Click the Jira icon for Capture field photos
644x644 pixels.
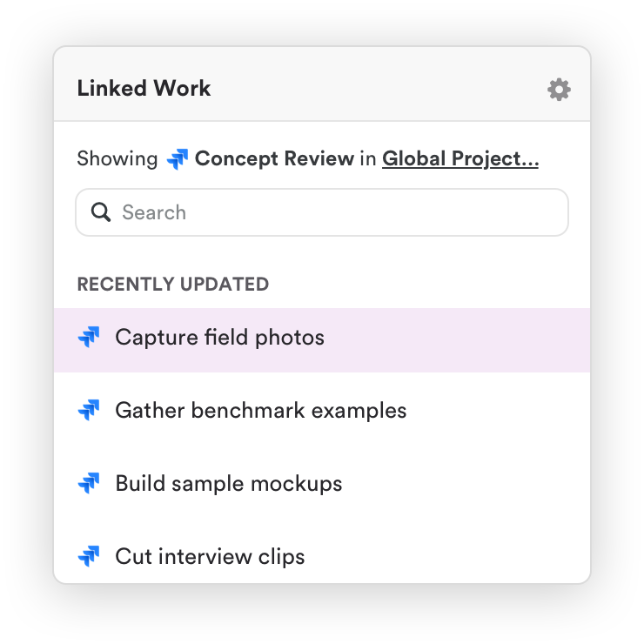coord(89,338)
